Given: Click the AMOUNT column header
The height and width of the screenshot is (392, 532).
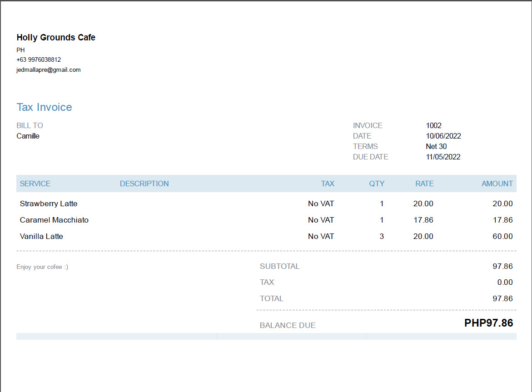Looking at the screenshot, I should tap(497, 184).
